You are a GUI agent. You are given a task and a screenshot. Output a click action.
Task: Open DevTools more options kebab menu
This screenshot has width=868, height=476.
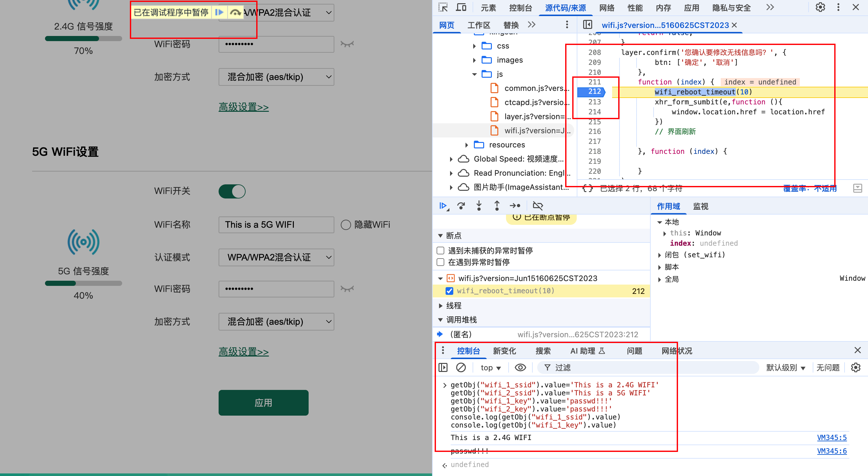(x=838, y=7)
